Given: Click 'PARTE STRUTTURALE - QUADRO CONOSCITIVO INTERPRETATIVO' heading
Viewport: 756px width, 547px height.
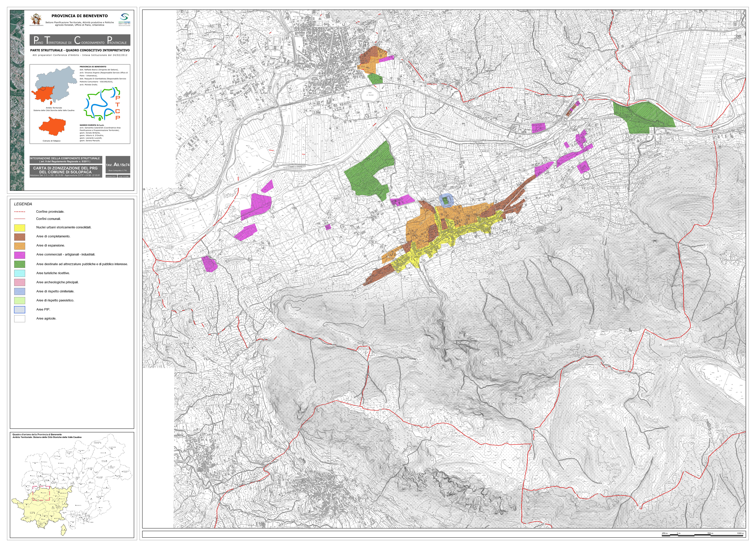Looking at the screenshot, I should [x=80, y=50].
